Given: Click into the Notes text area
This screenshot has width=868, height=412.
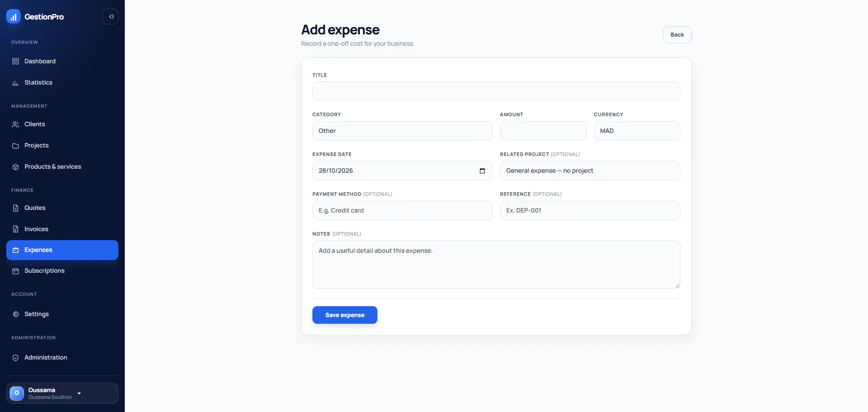Looking at the screenshot, I should pos(496,265).
